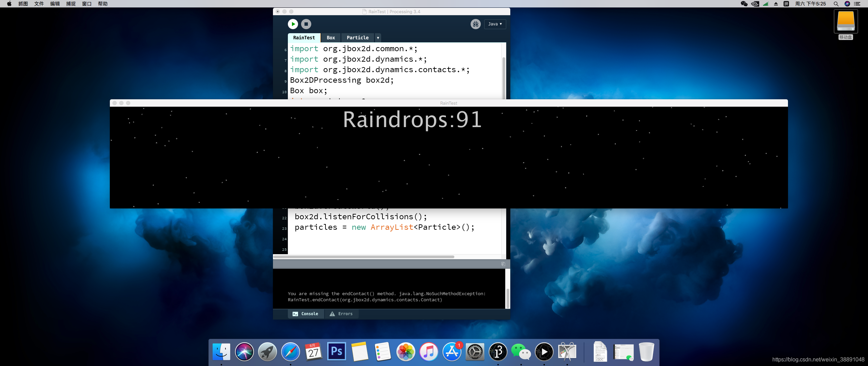The width and height of the screenshot is (868, 366).
Task: Open the 拼 input method menu
Action: pyautogui.click(x=786, y=4)
